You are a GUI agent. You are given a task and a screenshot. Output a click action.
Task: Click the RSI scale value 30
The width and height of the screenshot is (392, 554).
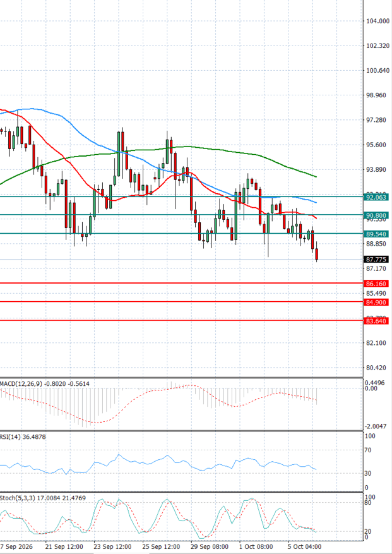coord(368,474)
